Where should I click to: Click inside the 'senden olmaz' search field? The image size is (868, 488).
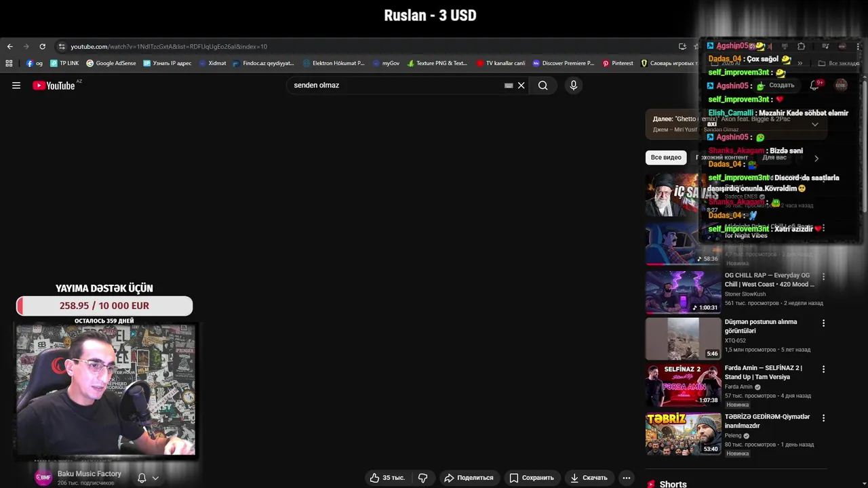(x=397, y=85)
